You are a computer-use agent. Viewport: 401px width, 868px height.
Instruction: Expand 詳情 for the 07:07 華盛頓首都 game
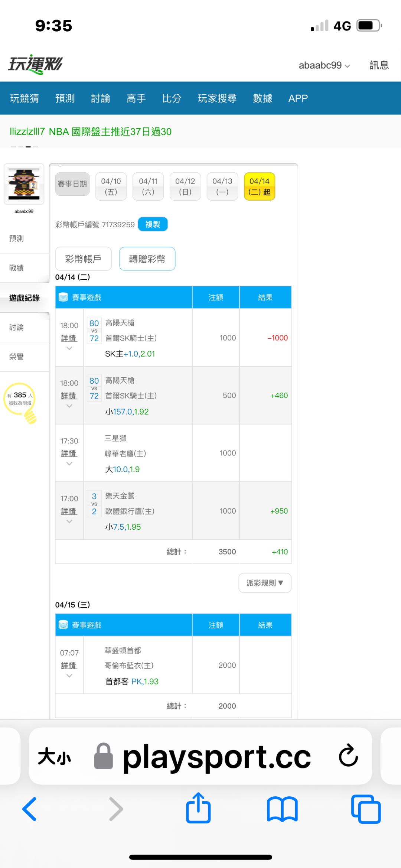[69, 666]
